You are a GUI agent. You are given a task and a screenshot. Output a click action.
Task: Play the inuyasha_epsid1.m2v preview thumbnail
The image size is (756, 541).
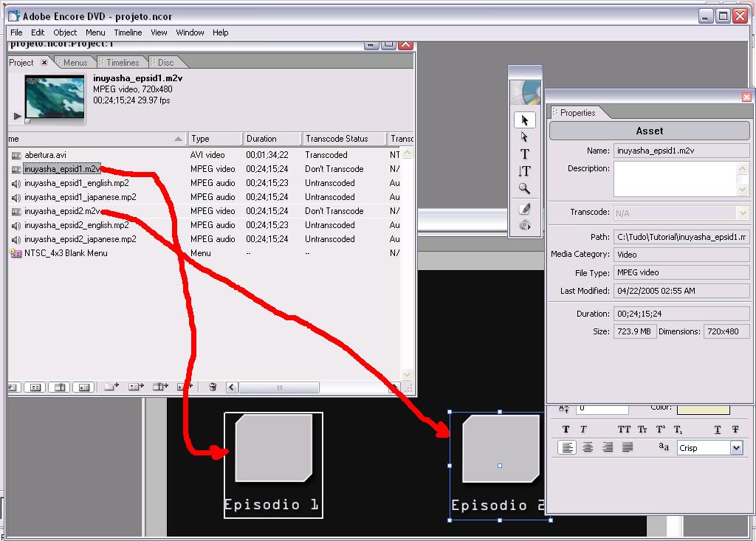coord(18,116)
